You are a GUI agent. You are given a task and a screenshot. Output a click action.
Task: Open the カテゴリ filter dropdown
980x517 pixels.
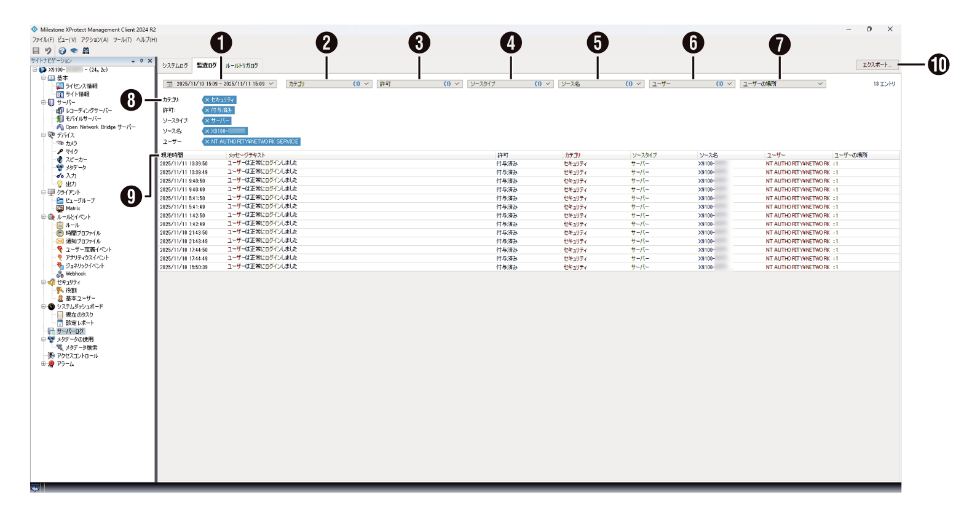coord(328,84)
